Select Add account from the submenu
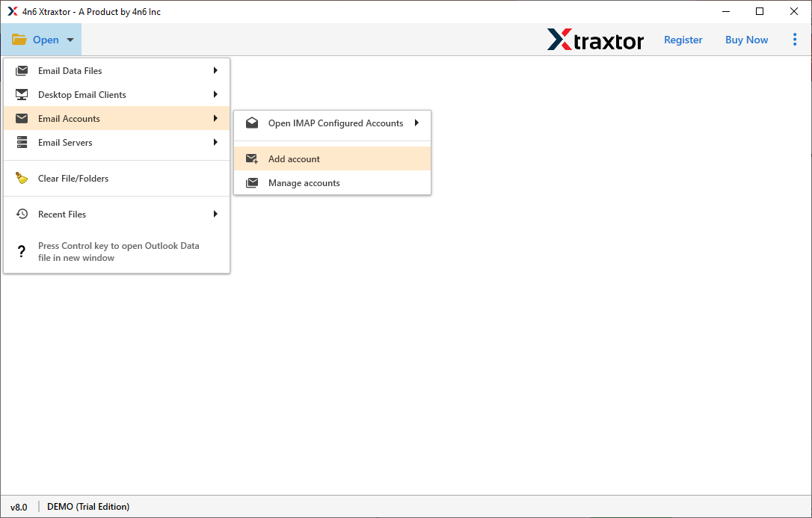Screen dimensions: 812x518 294,158
